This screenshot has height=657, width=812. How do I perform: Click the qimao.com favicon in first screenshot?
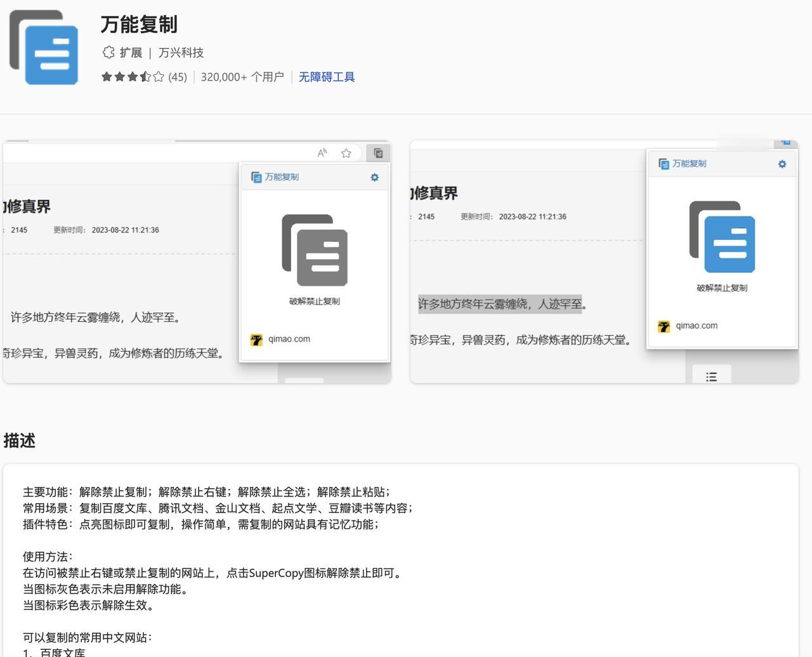256,340
